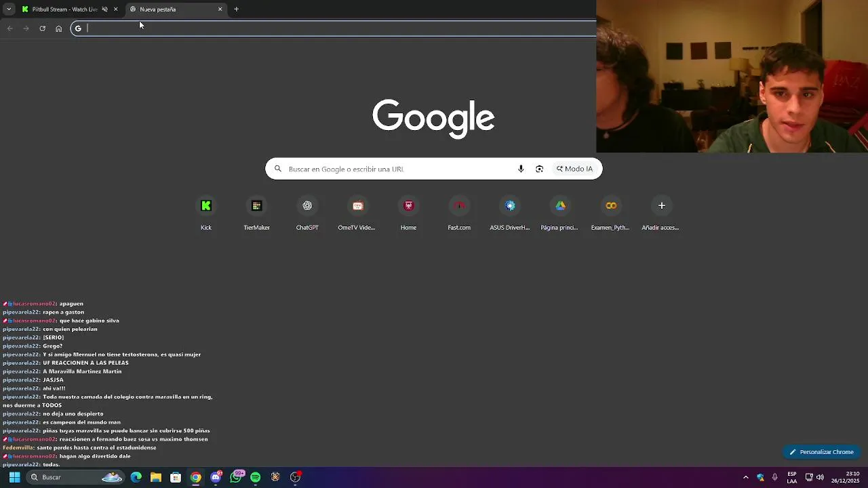Open the Windows Start menu
This screenshot has height=488, width=868.
14,477
